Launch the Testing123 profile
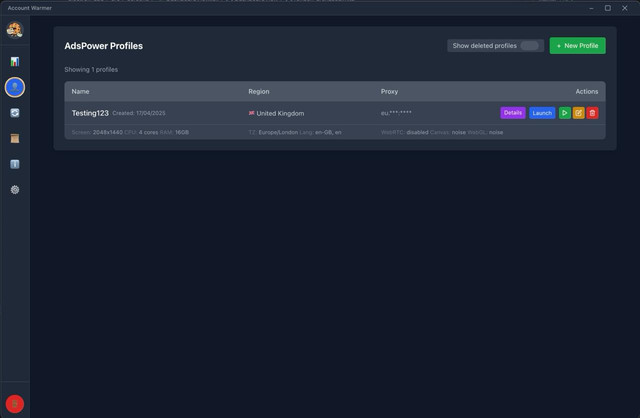The height and width of the screenshot is (418, 640). pos(542,113)
